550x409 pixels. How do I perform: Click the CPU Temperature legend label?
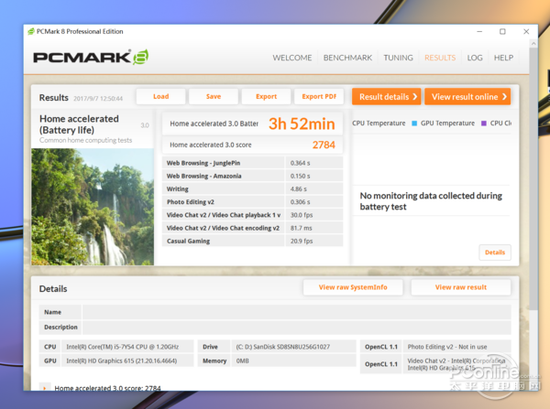tap(378, 123)
